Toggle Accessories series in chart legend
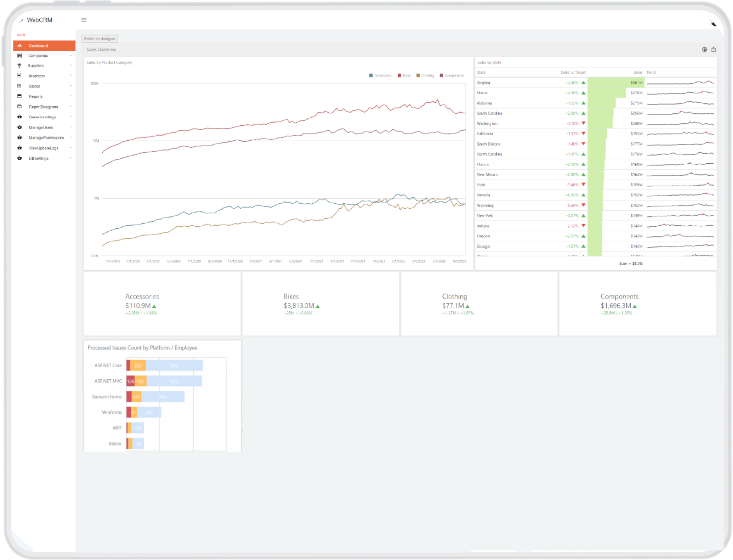The height and width of the screenshot is (560, 733). [x=380, y=75]
